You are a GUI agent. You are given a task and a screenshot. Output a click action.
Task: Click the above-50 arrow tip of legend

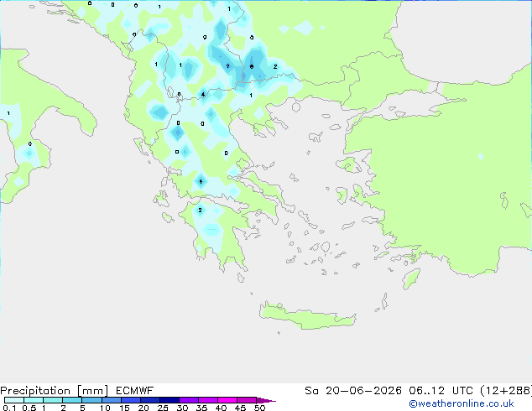click(x=266, y=400)
